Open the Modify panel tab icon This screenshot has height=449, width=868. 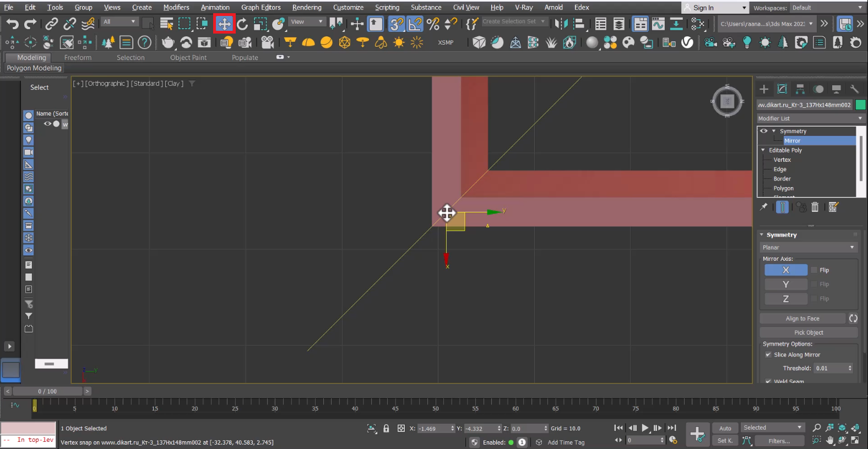[782, 89]
